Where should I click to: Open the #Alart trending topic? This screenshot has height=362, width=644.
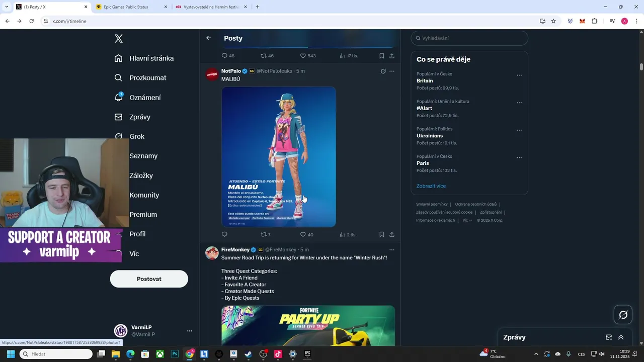424,108
